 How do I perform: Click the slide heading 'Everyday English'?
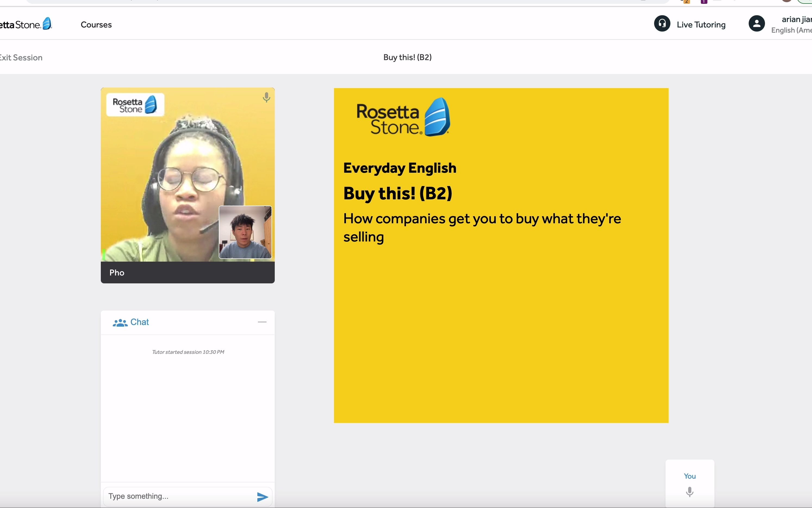click(399, 168)
